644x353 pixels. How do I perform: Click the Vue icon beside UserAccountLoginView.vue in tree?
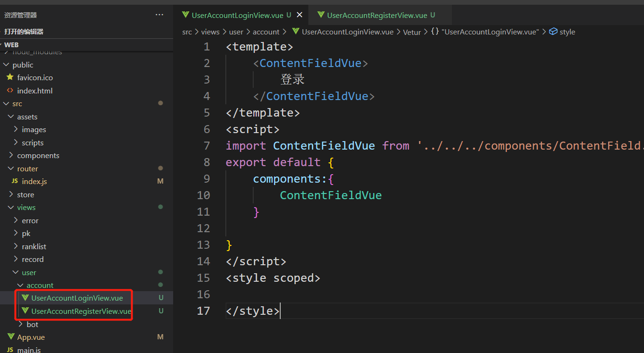click(x=25, y=298)
